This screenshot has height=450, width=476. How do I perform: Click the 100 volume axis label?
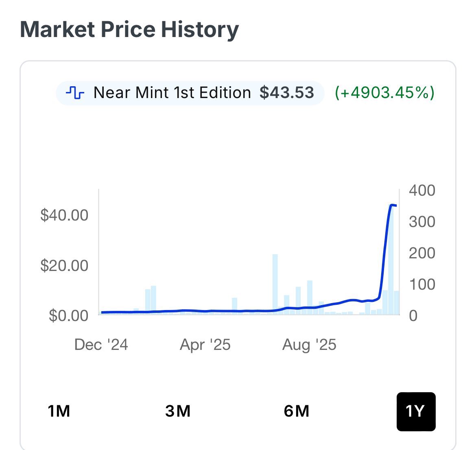pos(422,284)
